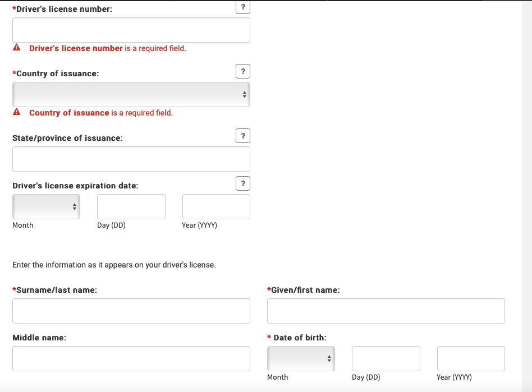Click the expiration date Year (YYYY) field
The width and height of the screenshot is (532, 392).
[x=216, y=207]
